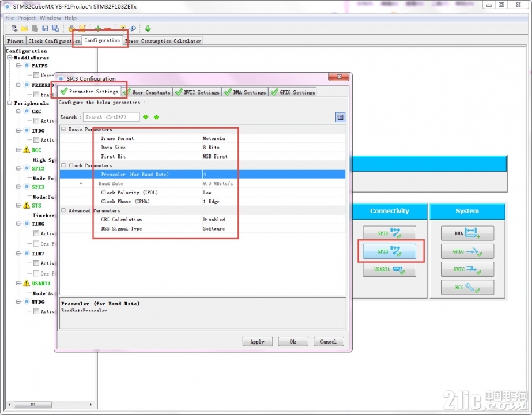Click Apply in SPI3 Configuration

click(x=258, y=342)
